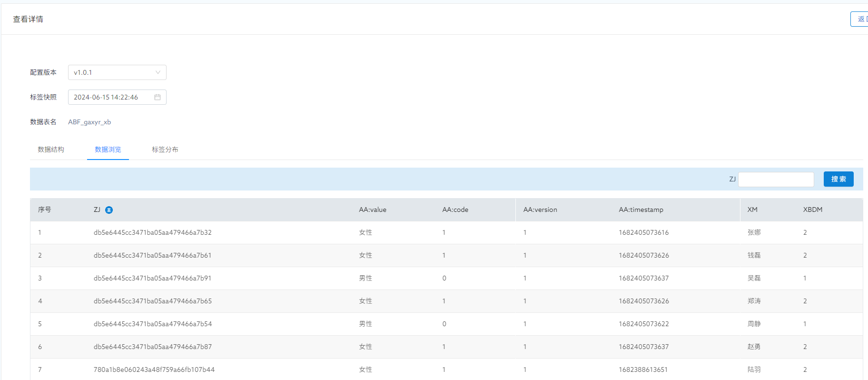Viewport: 868px width, 380px height.
Task: Click 男性 value in row 5
Action: [365, 324]
